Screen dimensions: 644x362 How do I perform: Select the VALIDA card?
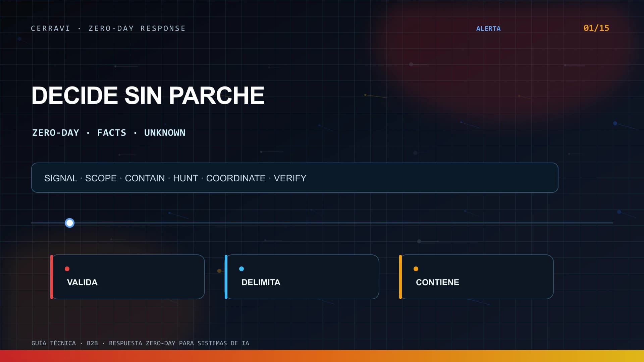pyautogui.click(x=127, y=277)
